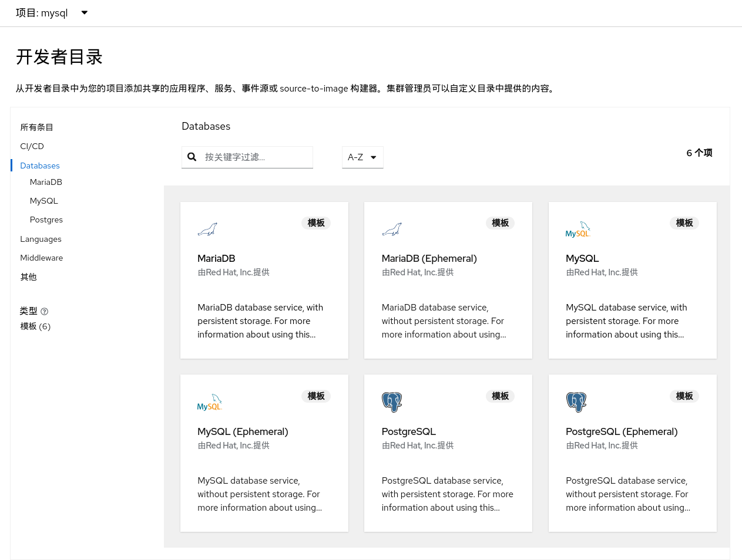The width and height of the screenshot is (742, 560).
Task: Click the MariaDB (Ephemeral) seal logo icon
Action: pyautogui.click(x=392, y=230)
